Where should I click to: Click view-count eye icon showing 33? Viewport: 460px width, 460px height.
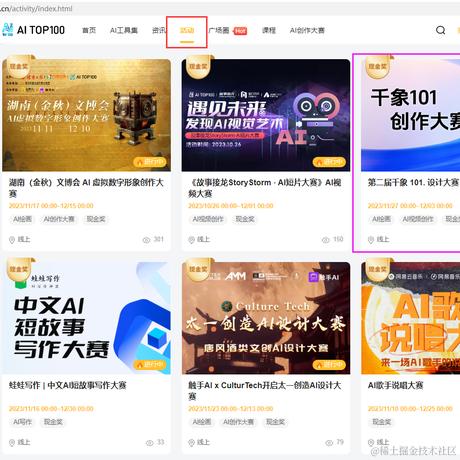[150, 442]
